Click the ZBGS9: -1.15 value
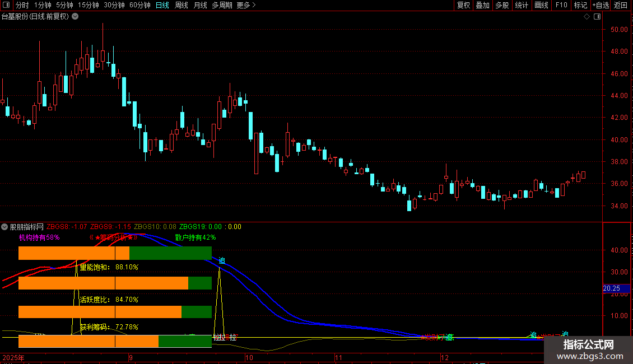This screenshot has width=633, height=364. coord(110,227)
